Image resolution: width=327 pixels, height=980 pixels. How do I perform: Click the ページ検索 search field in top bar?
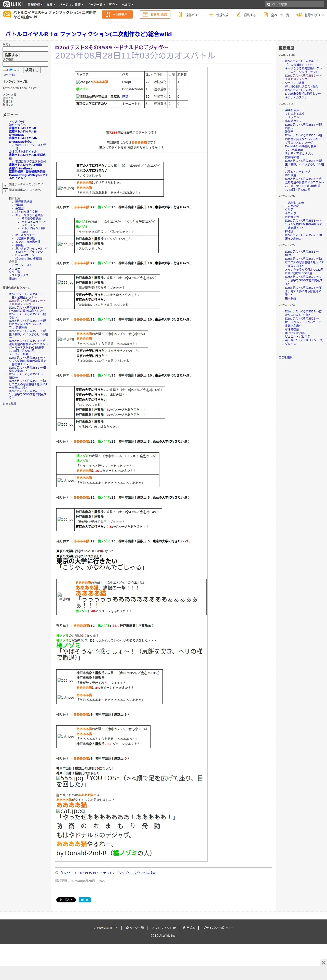pyautogui.click(x=294, y=5)
